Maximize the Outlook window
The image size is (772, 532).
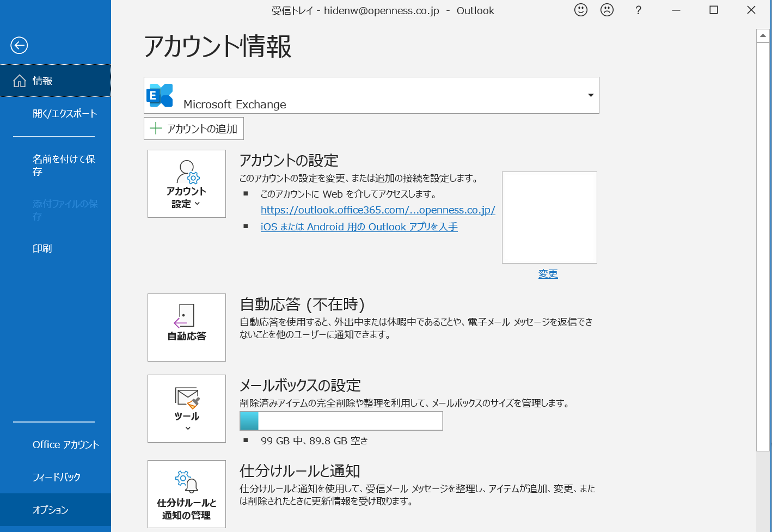[x=714, y=10]
